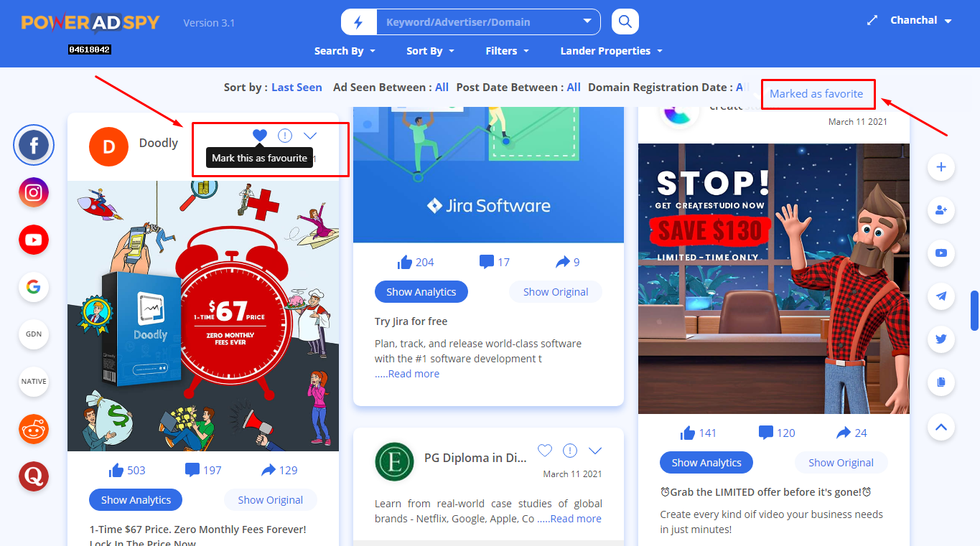Select the Facebook network icon in sidebar
The width and height of the screenshot is (980, 546).
point(34,146)
